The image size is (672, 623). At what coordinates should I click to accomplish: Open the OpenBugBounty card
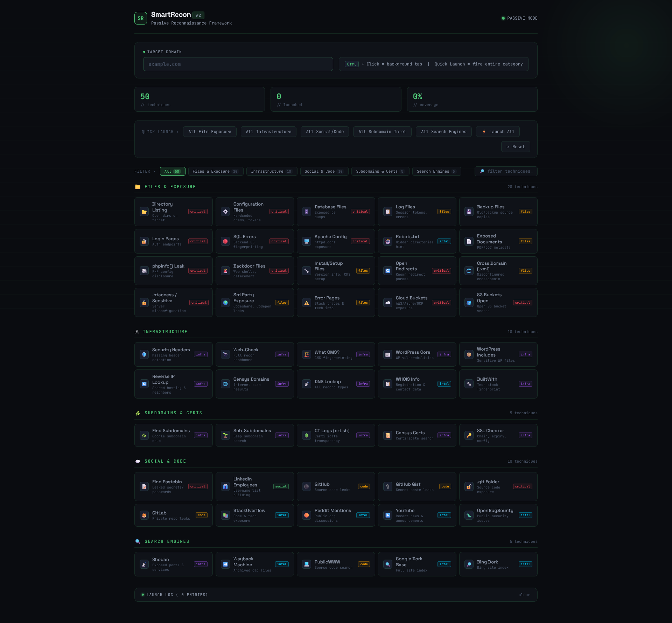[x=498, y=515]
